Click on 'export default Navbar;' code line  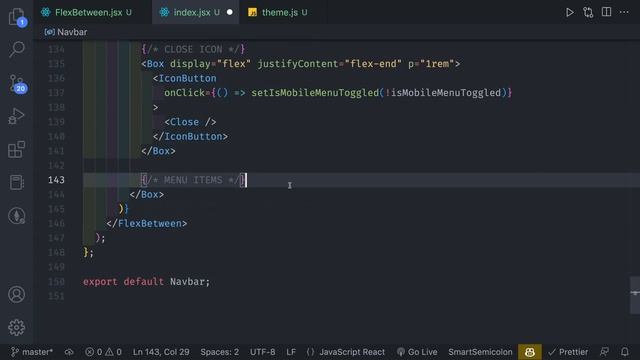pos(147,282)
